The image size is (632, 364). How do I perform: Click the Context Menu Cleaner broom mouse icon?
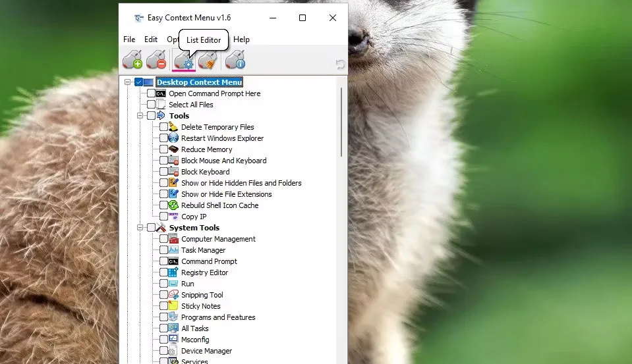tap(208, 60)
